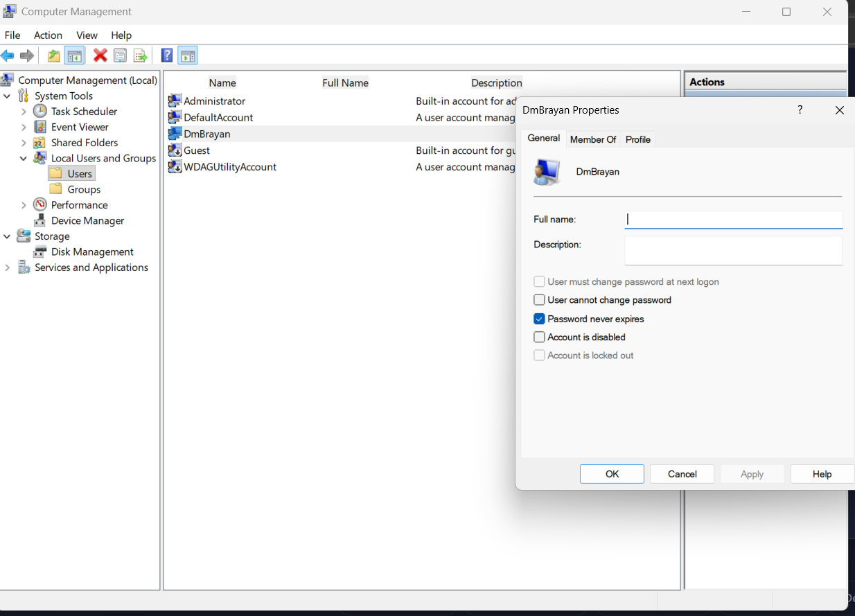Check User cannot change password
Screen dimensions: 855x616
539,300
